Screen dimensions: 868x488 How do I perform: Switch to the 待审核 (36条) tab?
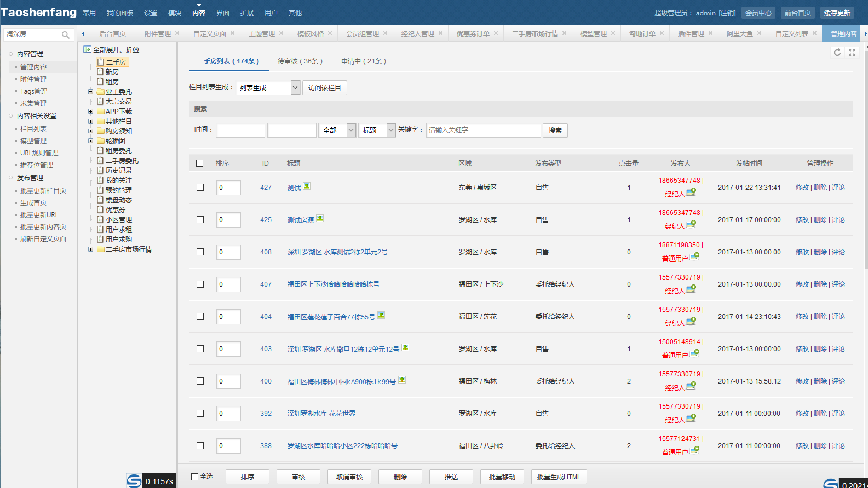(x=300, y=61)
